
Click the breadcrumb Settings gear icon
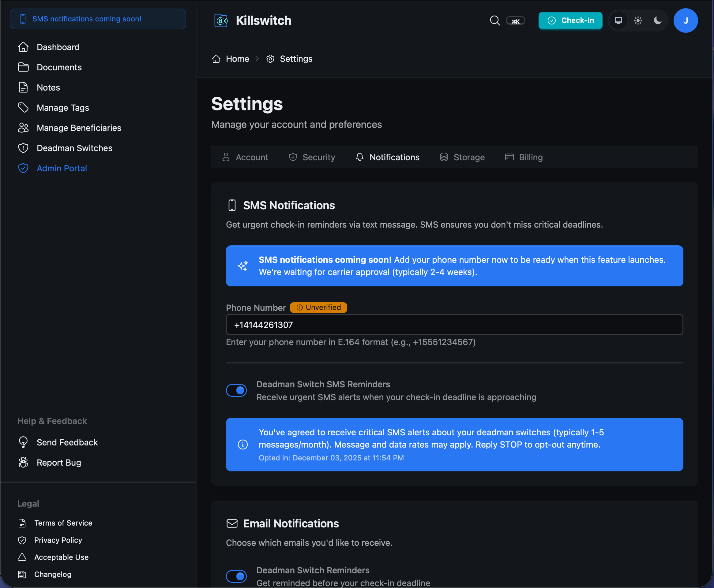coord(270,59)
